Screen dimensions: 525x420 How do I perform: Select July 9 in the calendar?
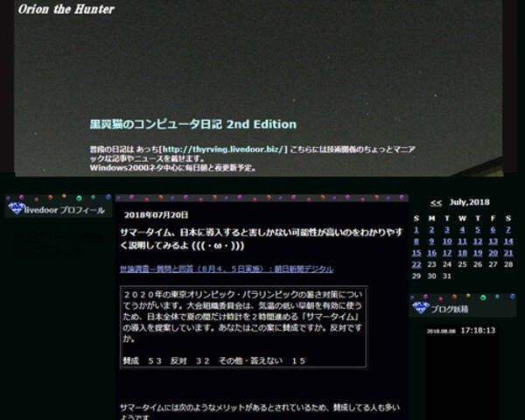click(x=431, y=241)
